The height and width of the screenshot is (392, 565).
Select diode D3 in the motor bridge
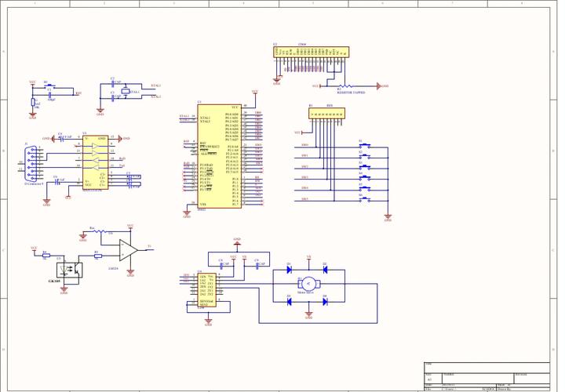point(289,302)
